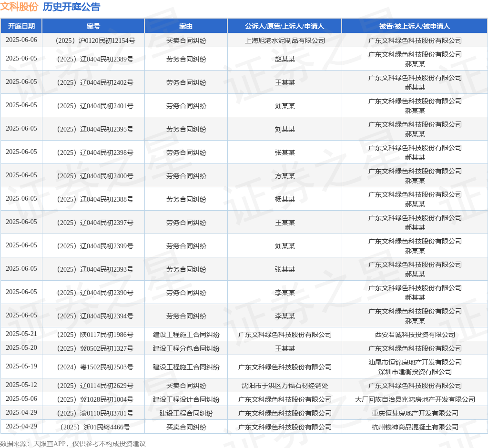Select date cell 2025-05-12

coord(21,385)
